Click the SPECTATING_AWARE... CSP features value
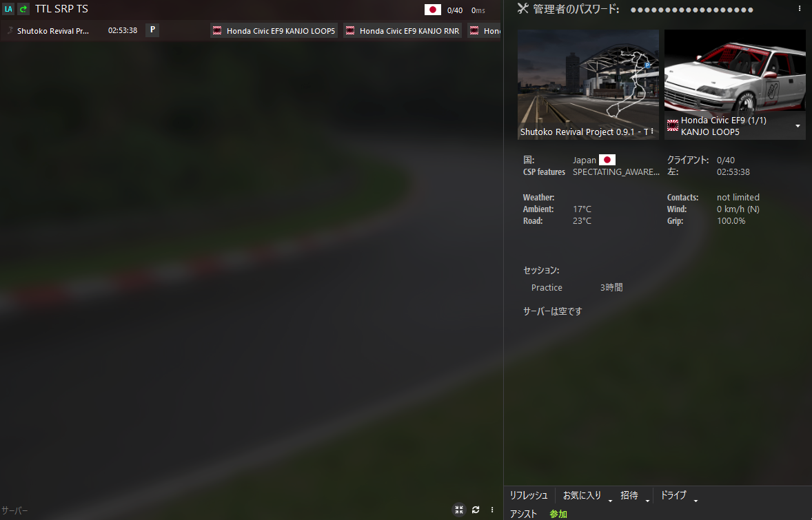This screenshot has width=812, height=520. pyautogui.click(x=616, y=171)
